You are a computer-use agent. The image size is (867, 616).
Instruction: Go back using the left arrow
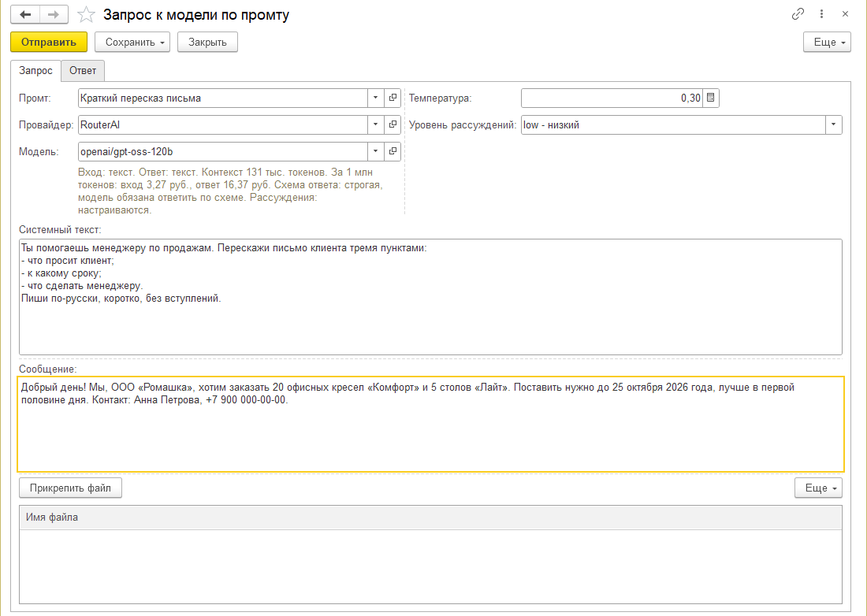pyautogui.click(x=25, y=15)
